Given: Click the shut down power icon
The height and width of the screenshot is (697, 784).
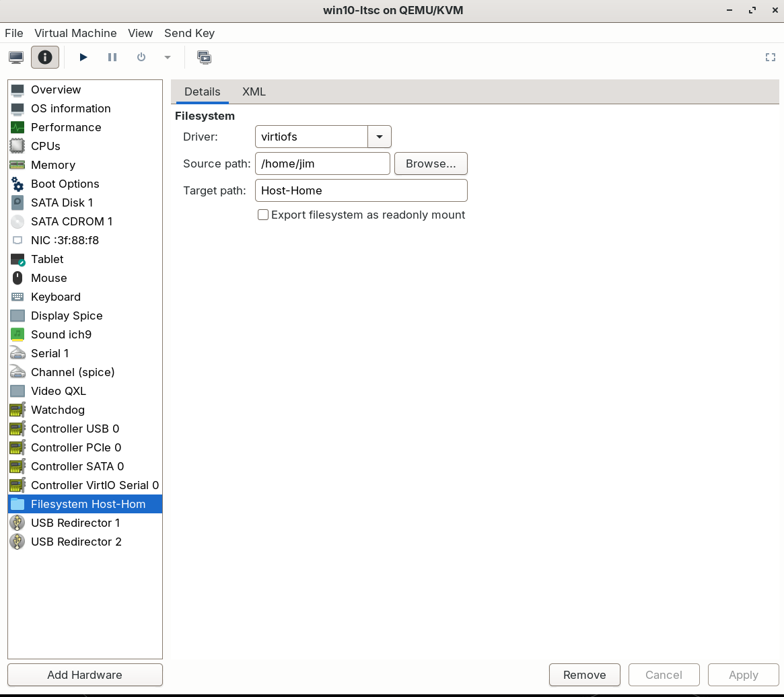Looking at the screenshot, I should coord(141,57).
